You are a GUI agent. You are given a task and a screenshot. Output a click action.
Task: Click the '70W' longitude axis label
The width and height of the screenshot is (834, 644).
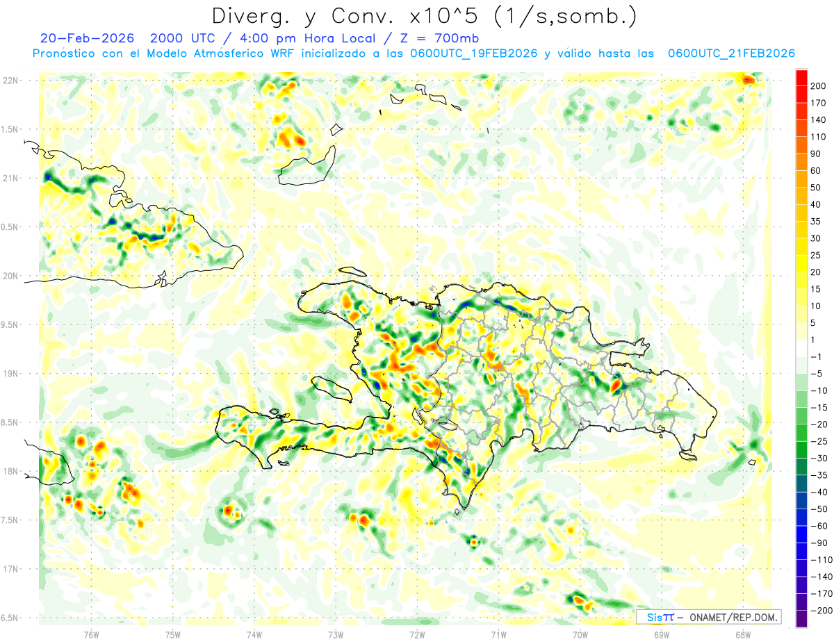[580, 636]
